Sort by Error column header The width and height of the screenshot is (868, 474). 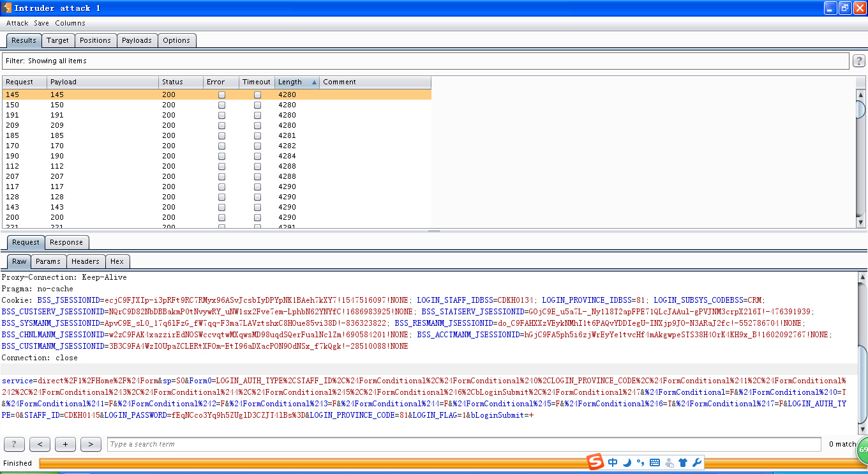pos(221,82)
